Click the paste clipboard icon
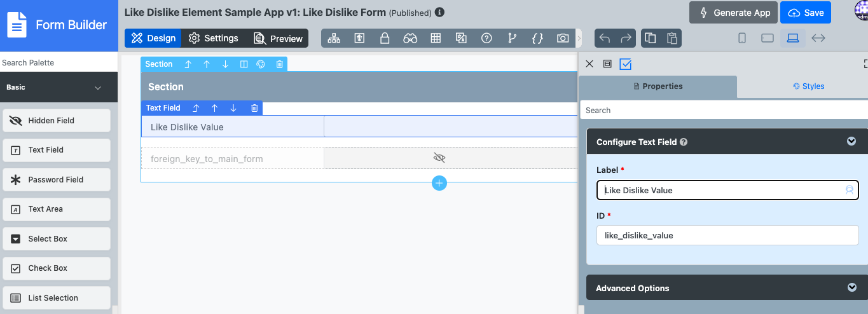868x314 pixels. 672,38
